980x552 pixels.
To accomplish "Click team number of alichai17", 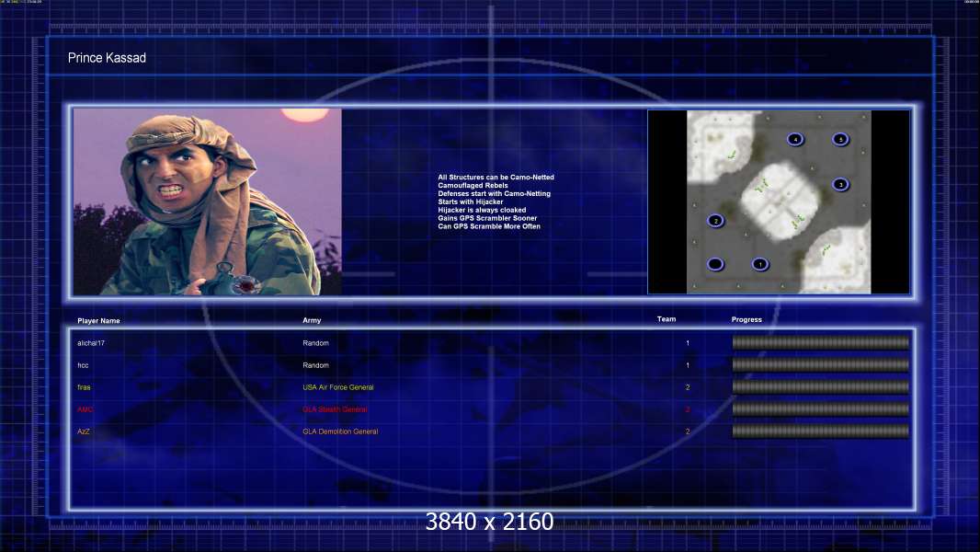I will pos(688,343).
